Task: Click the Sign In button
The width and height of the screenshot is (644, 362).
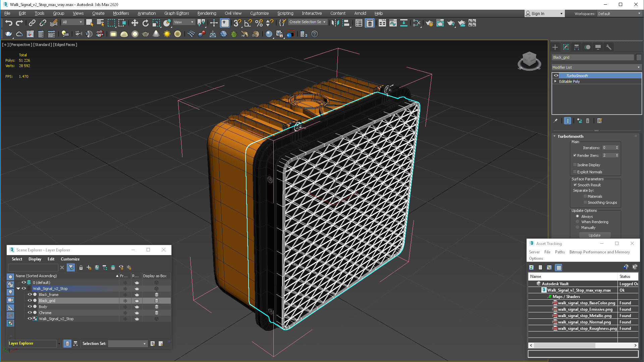Action: 538,13
